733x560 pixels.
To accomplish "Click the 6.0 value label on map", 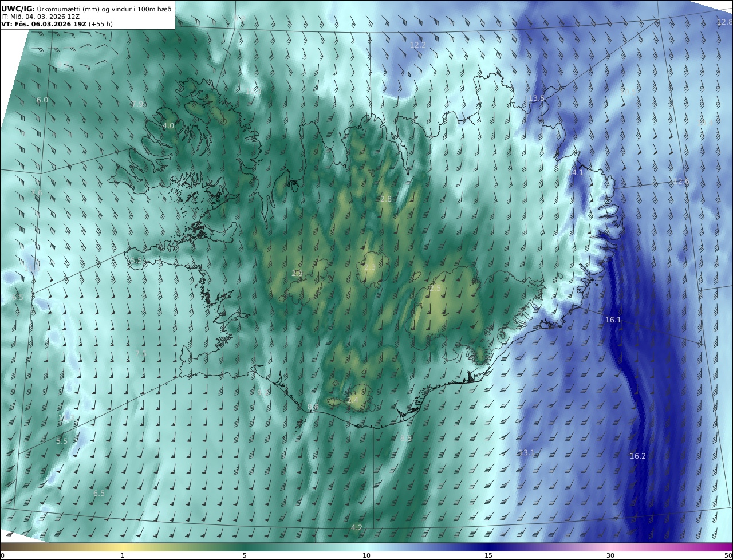I will tap(42, 100).
